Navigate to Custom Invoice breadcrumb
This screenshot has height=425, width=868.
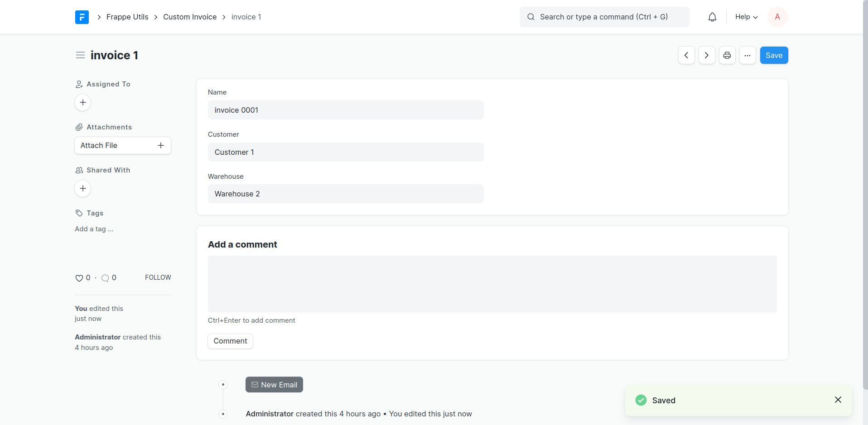tap(190, 17)
